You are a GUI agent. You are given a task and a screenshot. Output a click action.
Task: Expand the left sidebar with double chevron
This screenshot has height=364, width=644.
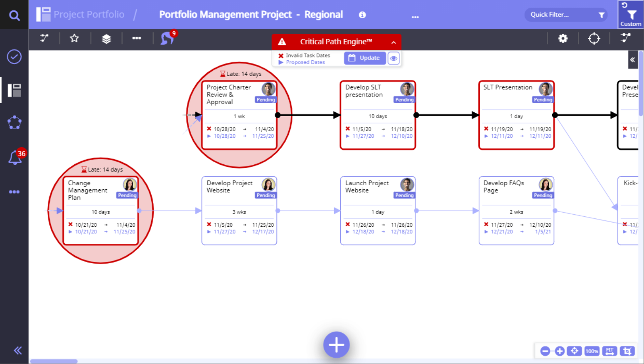pos(17,350)
